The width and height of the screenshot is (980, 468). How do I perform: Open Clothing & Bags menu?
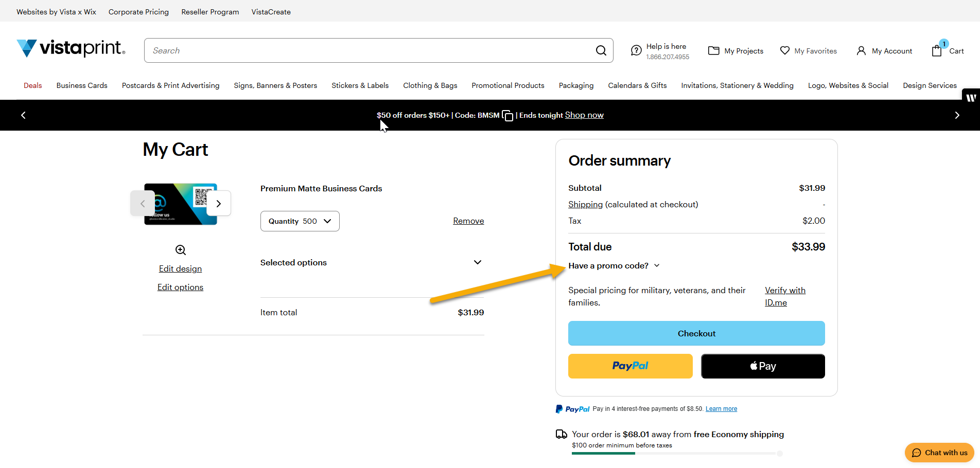(430, 85)
